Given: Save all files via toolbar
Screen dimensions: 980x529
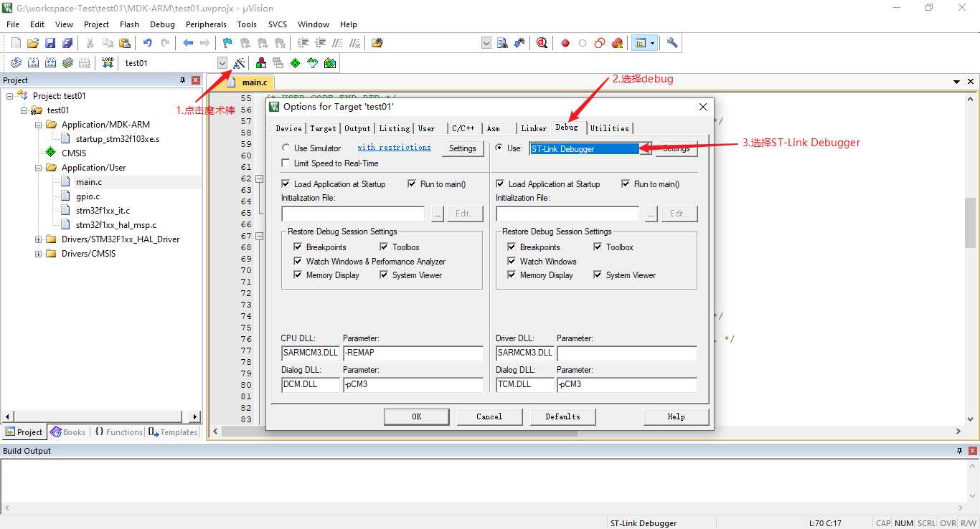Looking at the screenshot, I should (67, 43).
